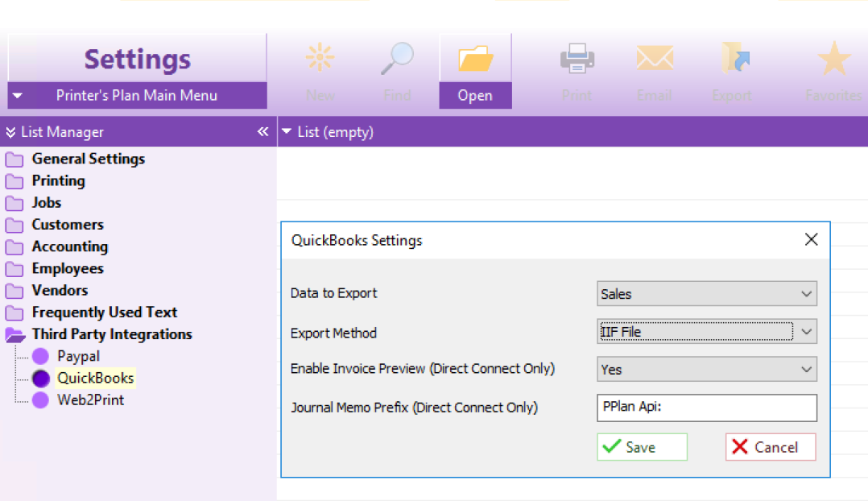The image size is (868, 501).
Task: Click the Accounting folder icon
Action: (x=14, y=247)
